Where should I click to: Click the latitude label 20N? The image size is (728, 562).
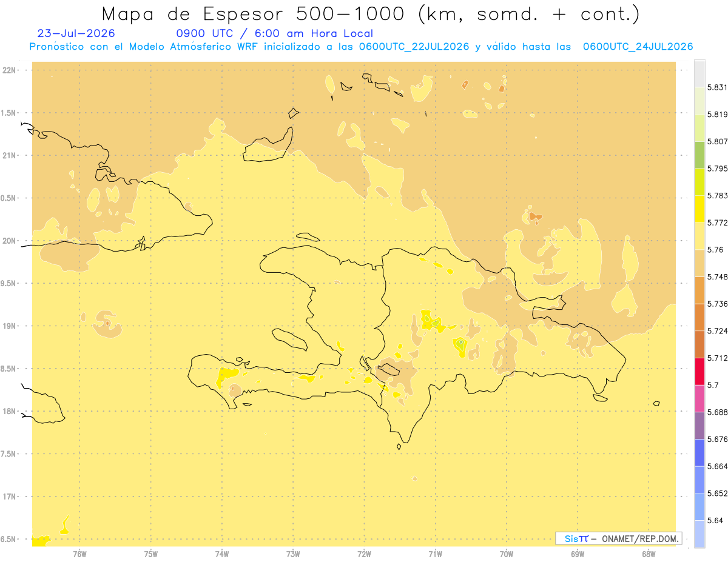pos(10,241)
